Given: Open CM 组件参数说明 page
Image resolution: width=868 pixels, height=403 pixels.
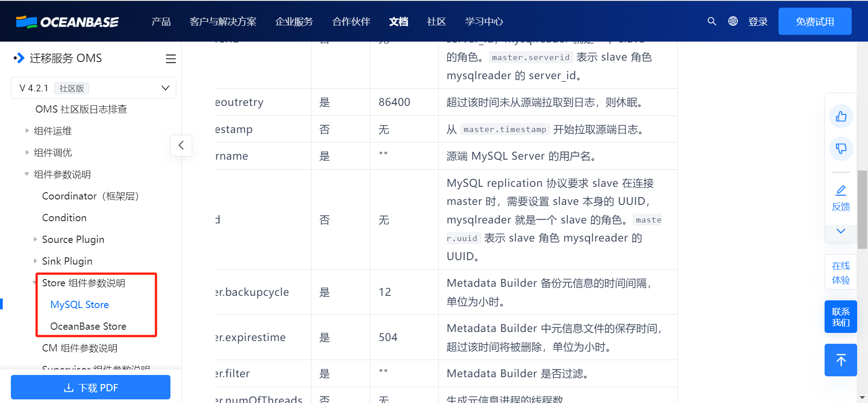Looking at the screenshot, I should tap(80, 348).
